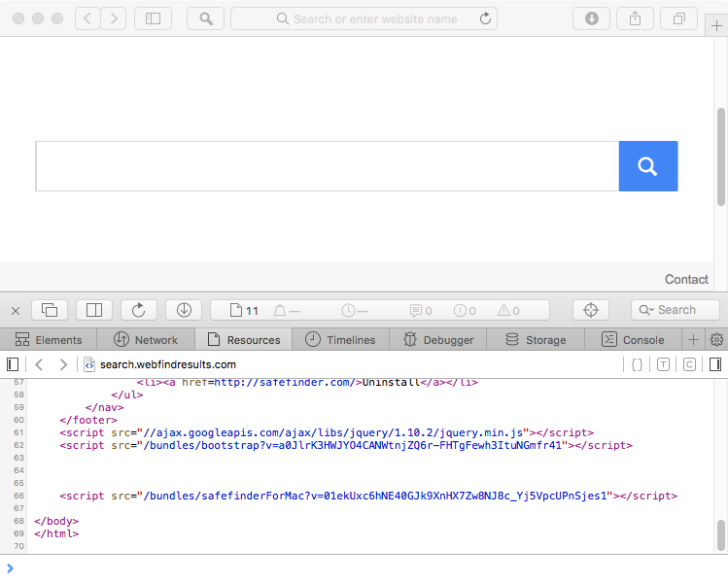Open inspector settings gear
Screen dimensions: 728x583
pyautogui.click(x=716, y=340)
